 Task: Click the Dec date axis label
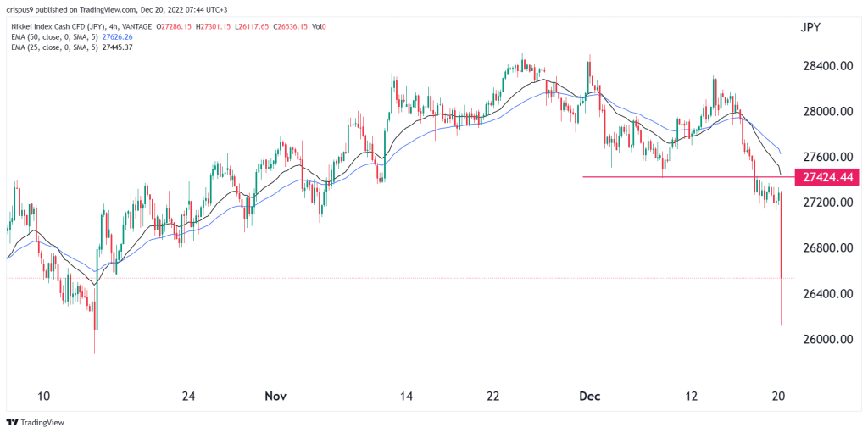coord(588,397)
